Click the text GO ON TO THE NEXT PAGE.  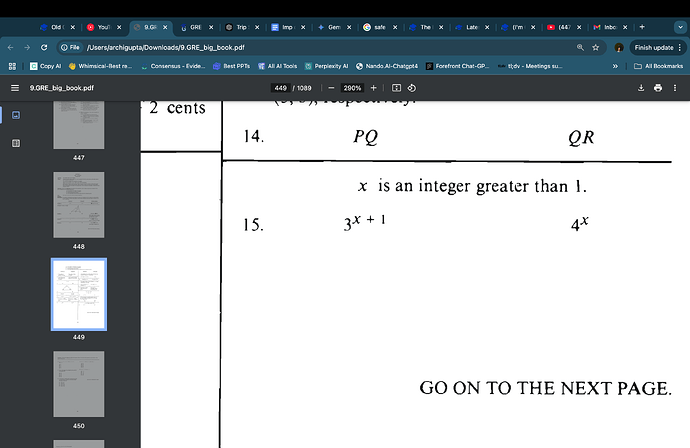coord(546,388)
